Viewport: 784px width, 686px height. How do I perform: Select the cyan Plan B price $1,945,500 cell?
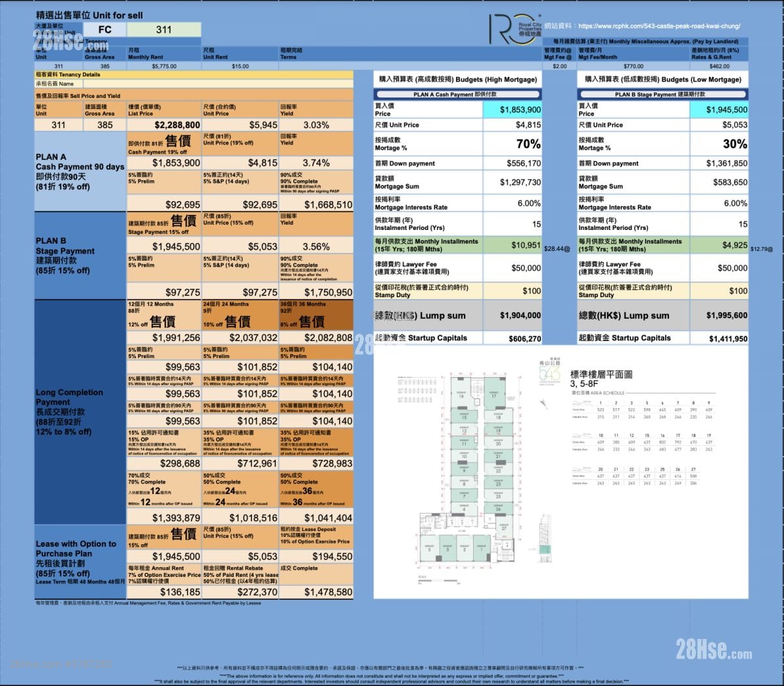[719, 110]
